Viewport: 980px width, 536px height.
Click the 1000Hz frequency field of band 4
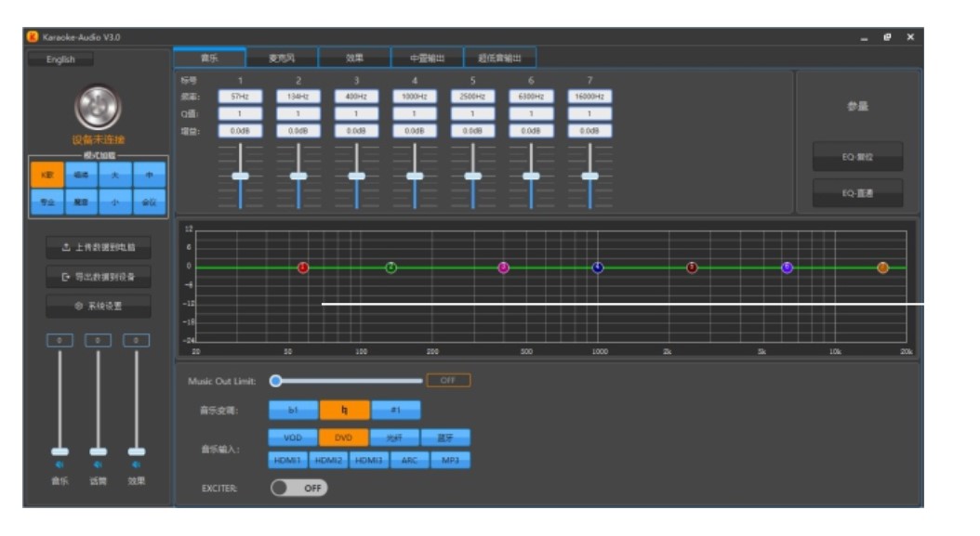415,96
